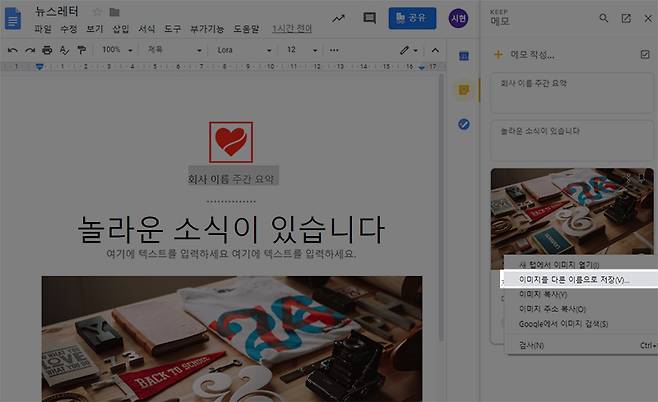Click the document vertical scrollbar
This screenshot has height=402, width=658.
coord(441,208)
